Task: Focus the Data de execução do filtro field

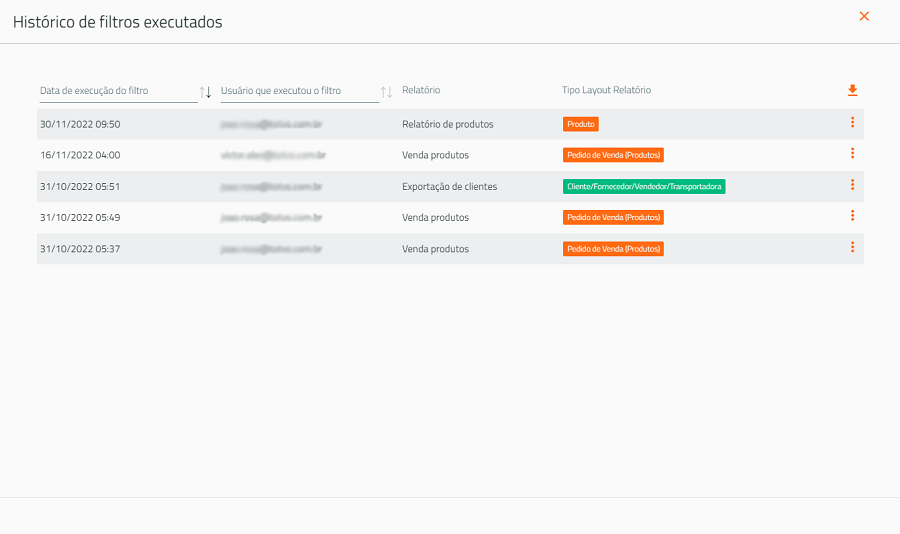Action: (118, 91)
